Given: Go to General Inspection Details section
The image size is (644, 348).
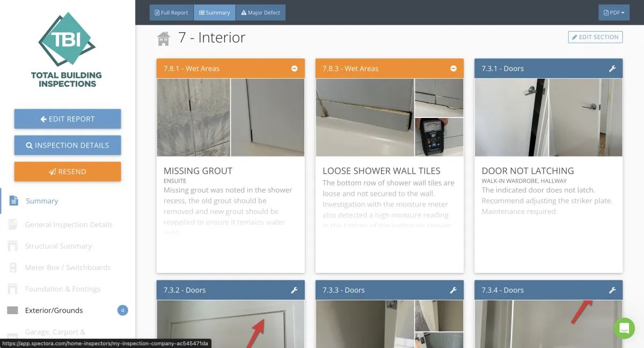Looking at the screenshot, I should [68, 225].
